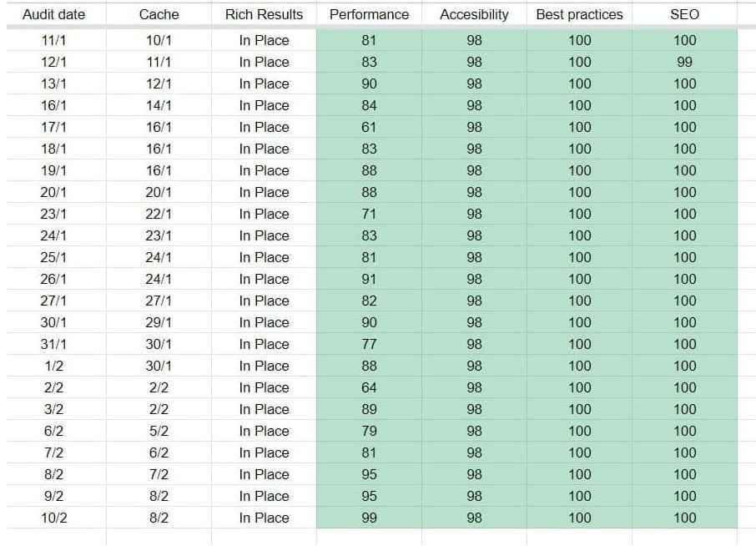Select the Cache column header
The image size is (756, 546).
159,14
